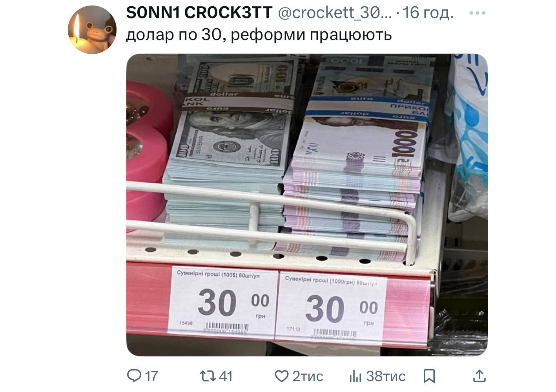Open the reply comment icon
Image resolution: width=556 pixels, height=392 pixels.
pyautogui.click(x=134, y=376)
